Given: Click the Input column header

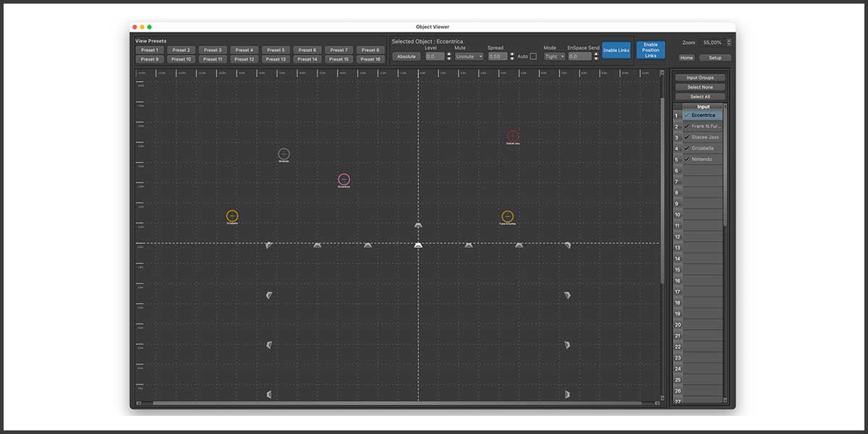Looking at the screenshot, I should click(x=702, y=106).
